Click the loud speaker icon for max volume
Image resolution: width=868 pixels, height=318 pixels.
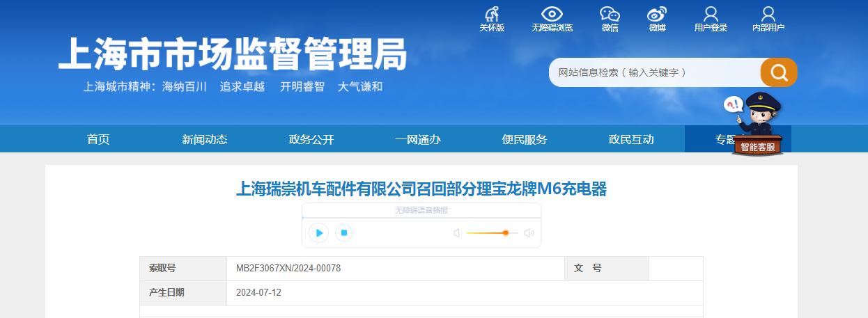click(529, 233)
